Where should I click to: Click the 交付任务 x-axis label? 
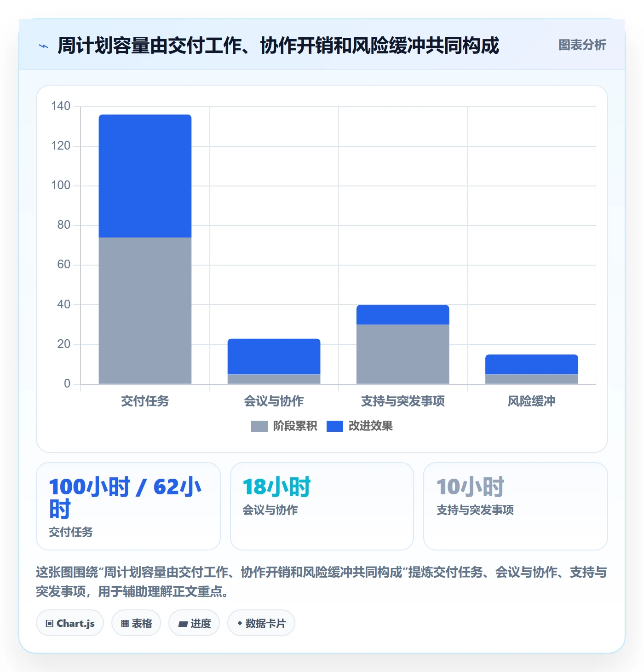coord(145,401)
